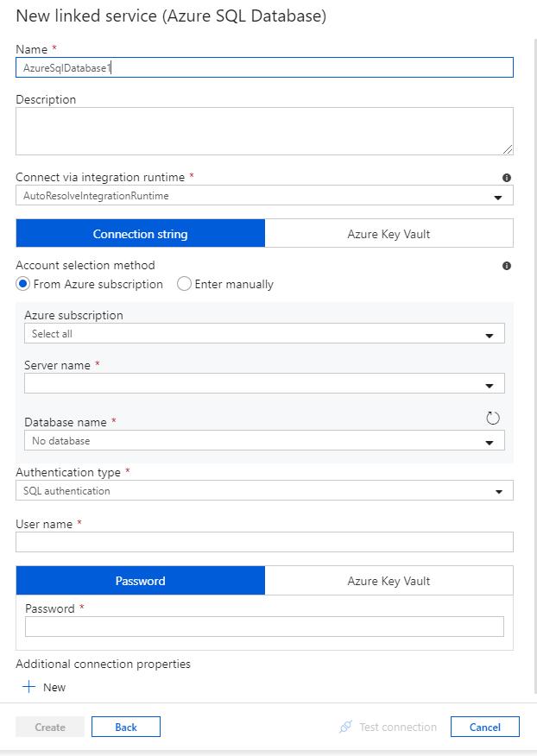Click the plus icon to add connection property

[29, 687]
